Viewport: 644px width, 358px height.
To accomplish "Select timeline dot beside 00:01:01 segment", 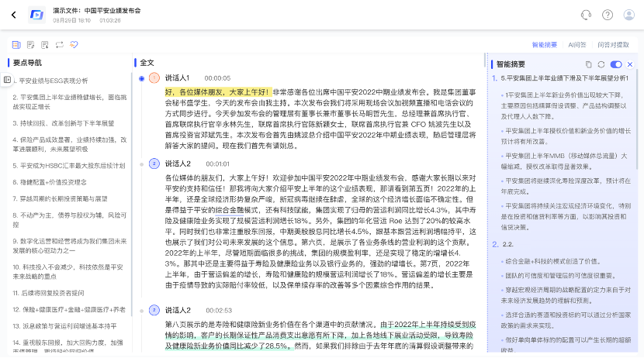I will 142,164.
